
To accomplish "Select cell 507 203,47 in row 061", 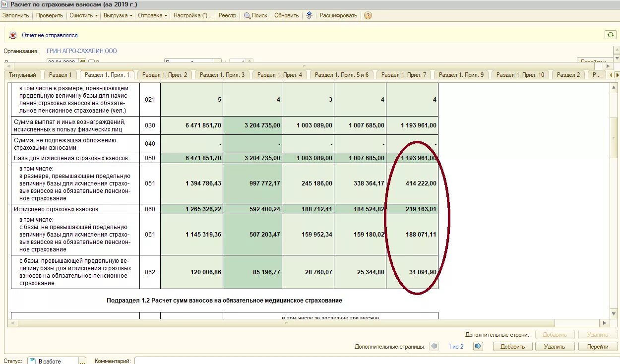I will 252,235.
